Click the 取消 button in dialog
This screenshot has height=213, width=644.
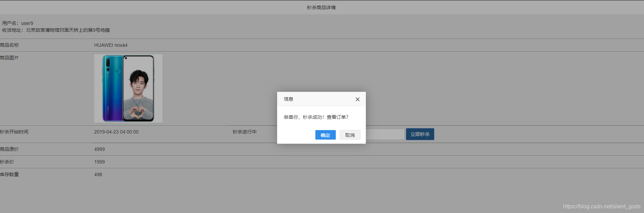pyautogui.click(x=350, y=135)
